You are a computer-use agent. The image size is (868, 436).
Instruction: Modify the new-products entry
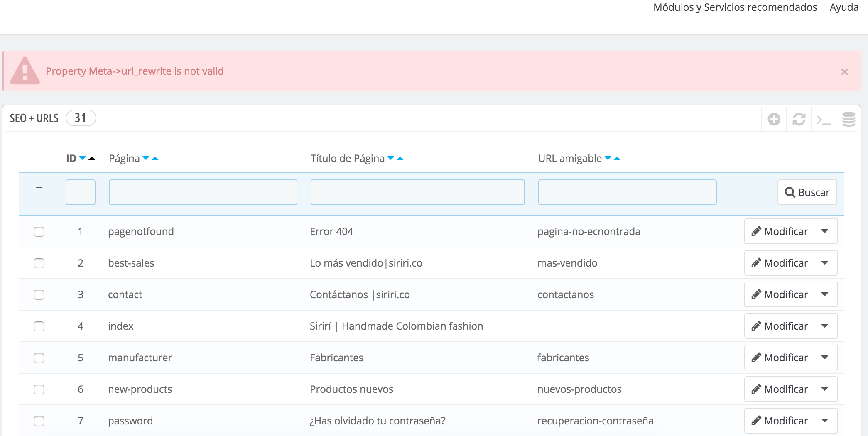[780, 389]
